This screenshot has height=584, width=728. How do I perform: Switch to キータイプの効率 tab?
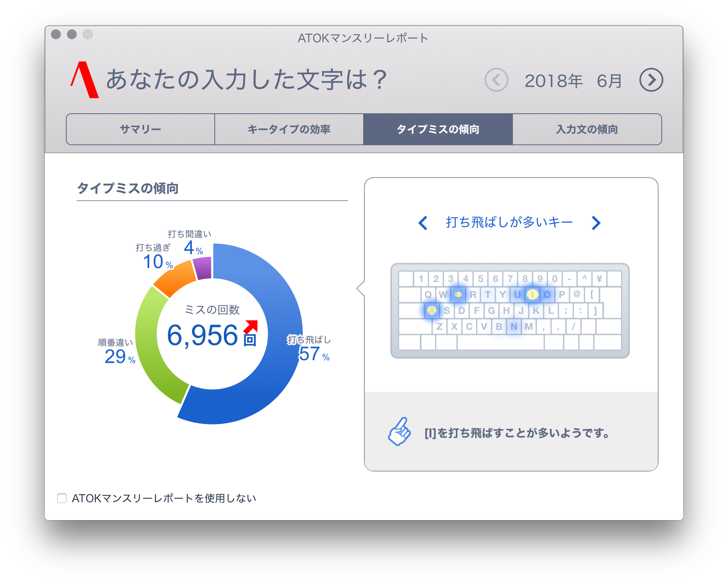[289, 129]
